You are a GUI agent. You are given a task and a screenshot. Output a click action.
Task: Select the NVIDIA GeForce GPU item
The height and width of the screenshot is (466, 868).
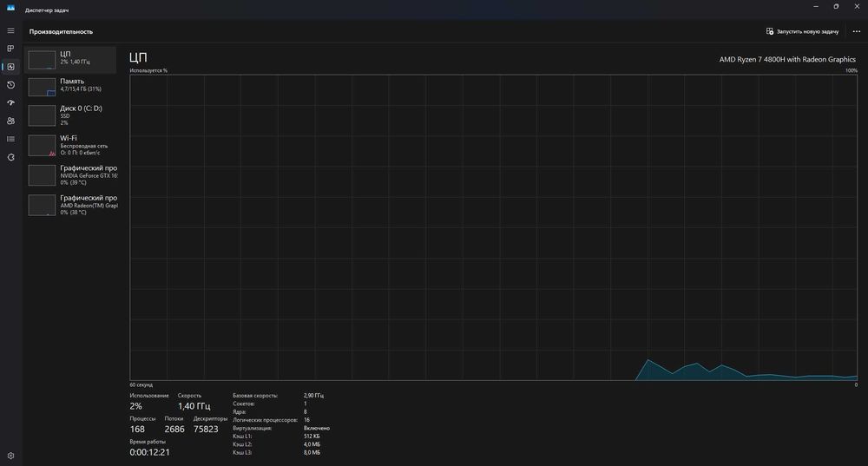coord(70,175)
